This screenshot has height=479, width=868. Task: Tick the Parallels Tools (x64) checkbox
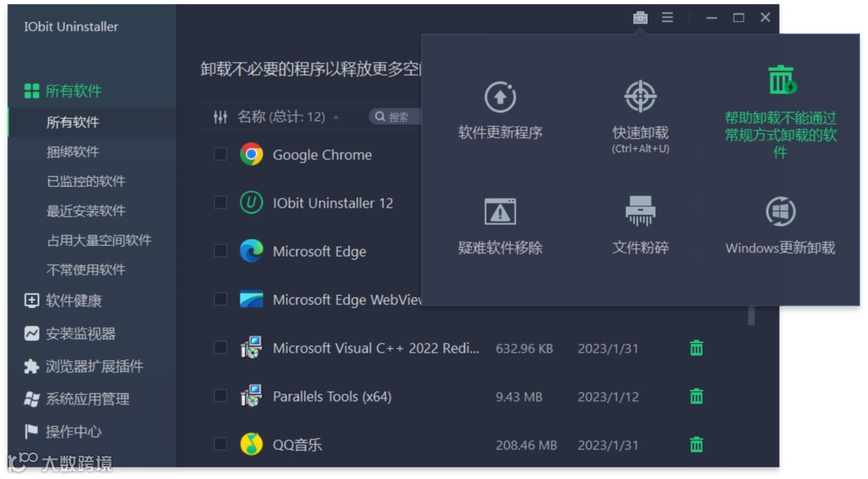pos(220,395)
